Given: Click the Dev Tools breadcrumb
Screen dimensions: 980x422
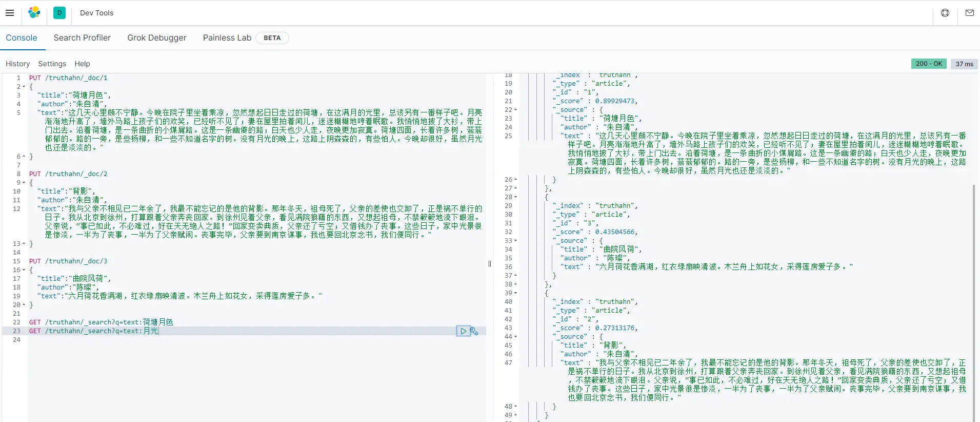Looking at the screenshot, I should click(x=96, y=13).
